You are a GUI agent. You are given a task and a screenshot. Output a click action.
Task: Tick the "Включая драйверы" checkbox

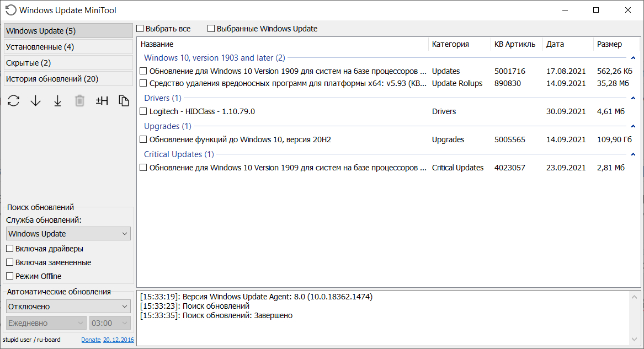click(x=10, y=249)
